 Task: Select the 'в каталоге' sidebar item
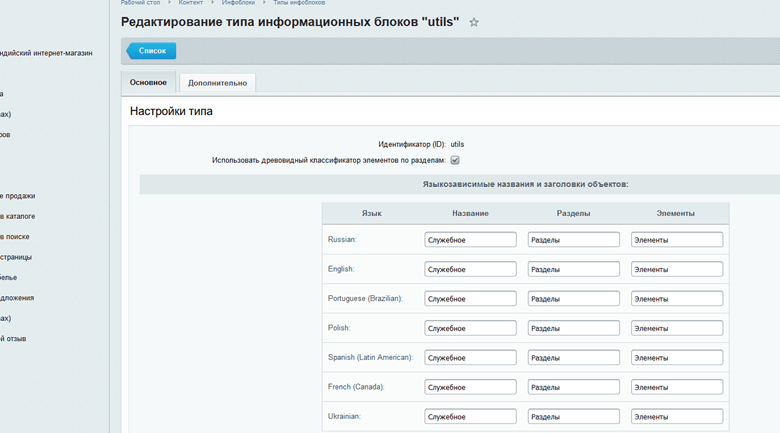pyautogui.click(x=18, y=216)
